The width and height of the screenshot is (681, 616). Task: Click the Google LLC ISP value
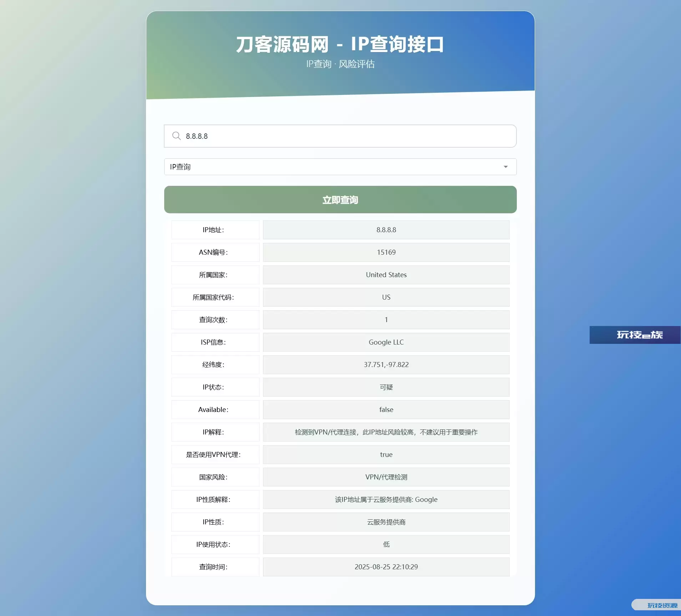point(386,342)
